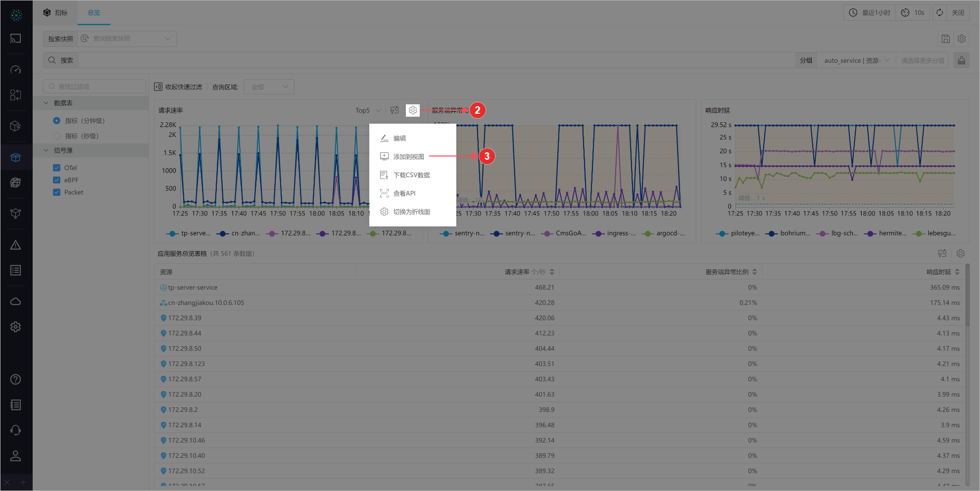Uncheck the eBPF signal source checkbox
The width and height of the screenshot is (980, 491).
tap(56, 180)
